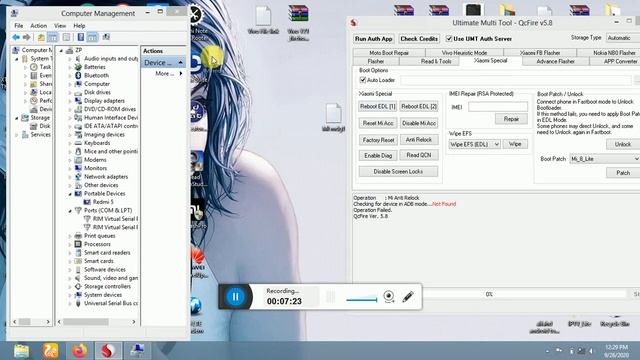Click the blank file icon at desktop center

333,113
